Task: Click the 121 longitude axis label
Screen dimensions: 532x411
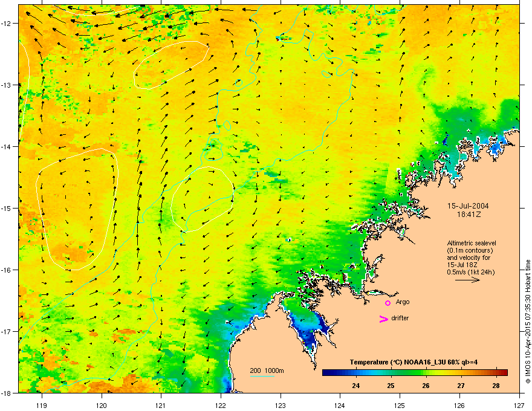Action: [161, 406]
